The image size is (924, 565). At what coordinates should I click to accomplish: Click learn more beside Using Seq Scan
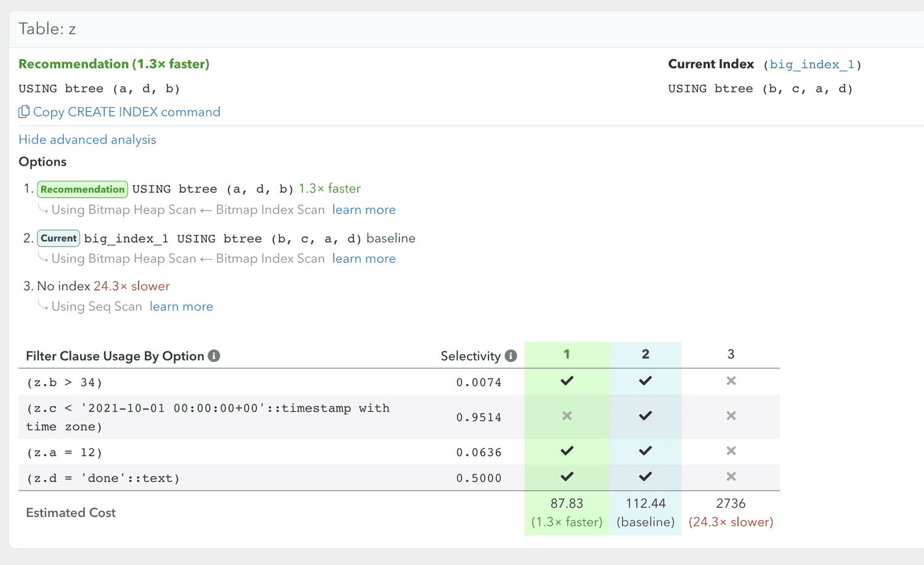click(181, 306)
